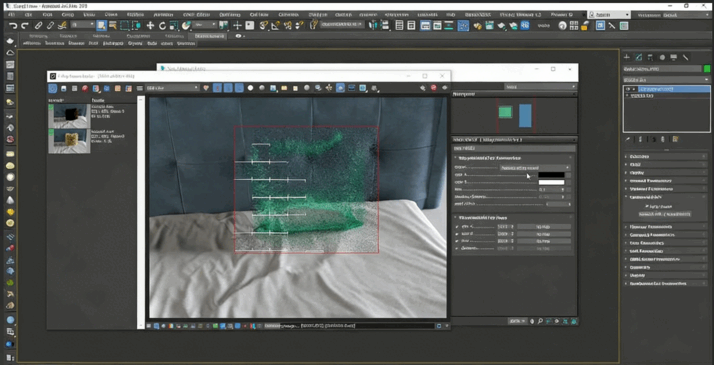Select the Select and Scale tool
The width and height of the screenshot is (714, 365).
[174, 25]
